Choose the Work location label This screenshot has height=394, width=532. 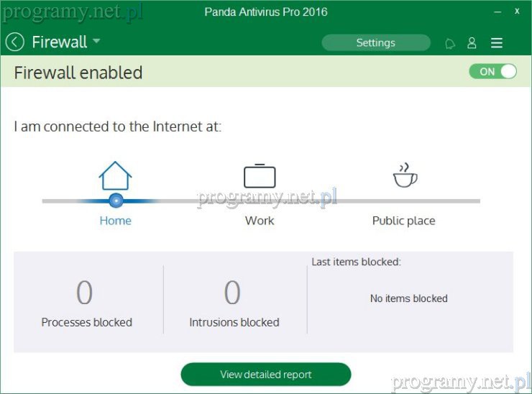260,221
